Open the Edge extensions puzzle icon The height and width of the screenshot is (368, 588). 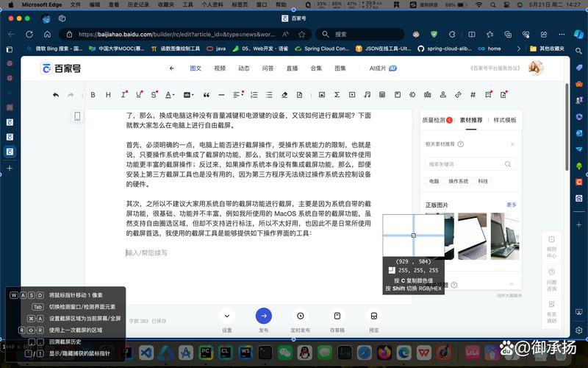(x=452, y=34)
